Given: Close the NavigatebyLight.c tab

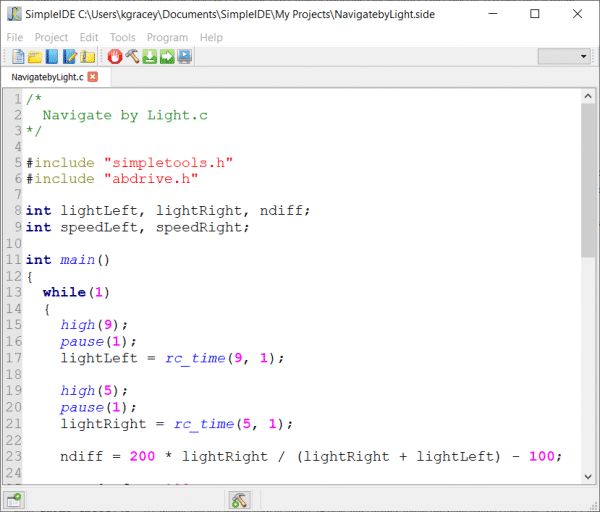Looking at the screenshot, I should point(93,77).
